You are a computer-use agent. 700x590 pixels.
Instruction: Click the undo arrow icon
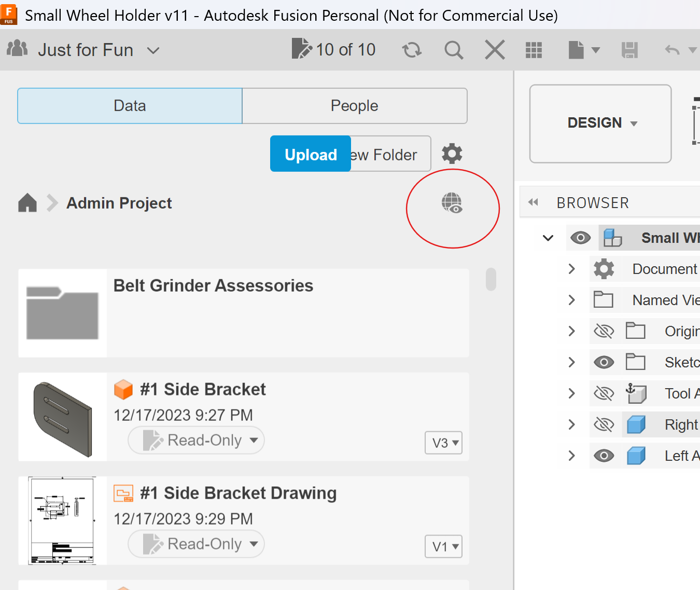pyautogui.click(x=672, y=50)
